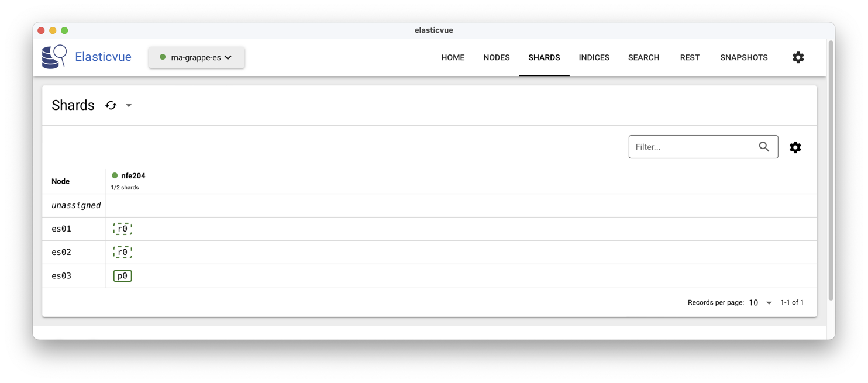The image size is (868, 383).
Task: Switch to the INDICES tab
Action: click(594, 57)
